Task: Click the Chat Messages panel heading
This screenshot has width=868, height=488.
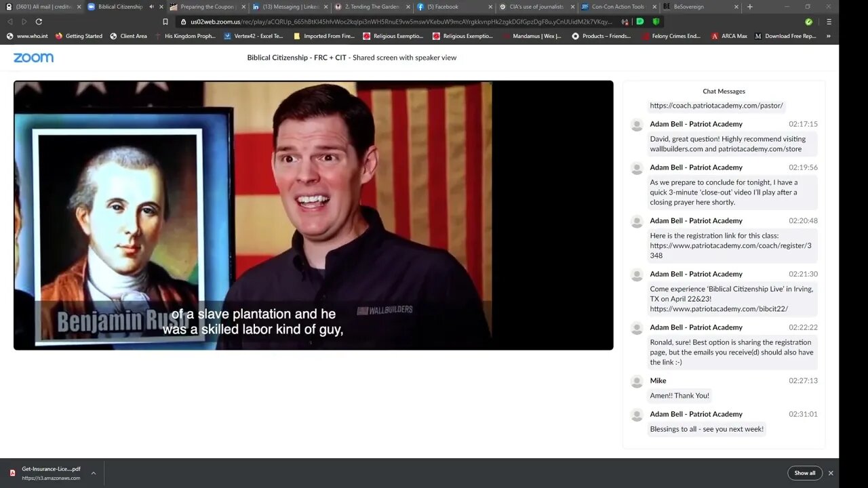Action: click(x=724, y=91)
